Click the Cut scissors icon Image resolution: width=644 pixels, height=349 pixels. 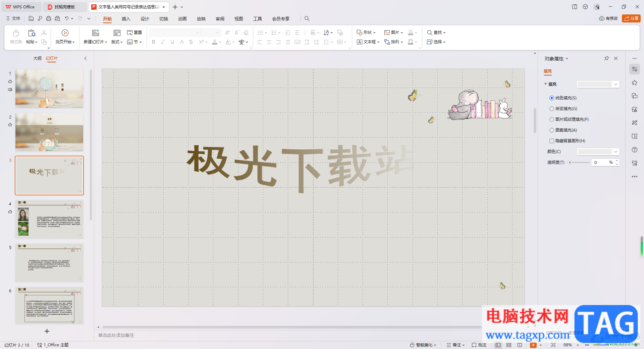(x=44, y=33)
